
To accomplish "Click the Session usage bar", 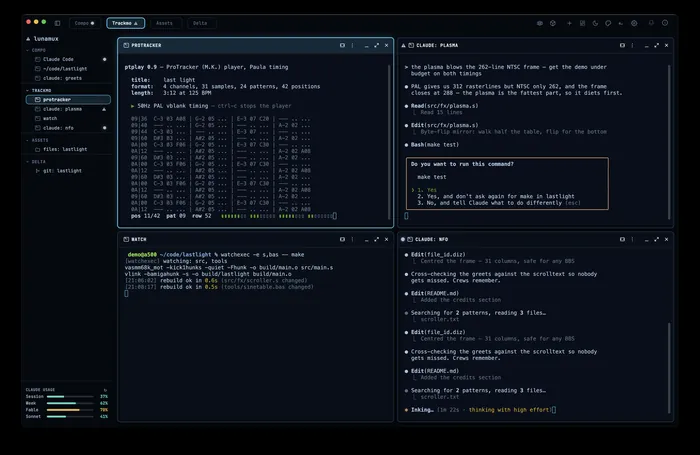I will coord(70,397).
